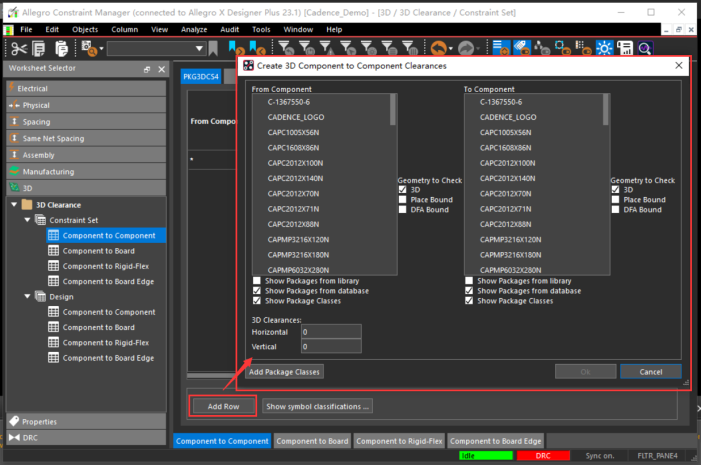The image size is (701, 465).
Task: Collapse the Design tree node
Action: tap(27, 296)
